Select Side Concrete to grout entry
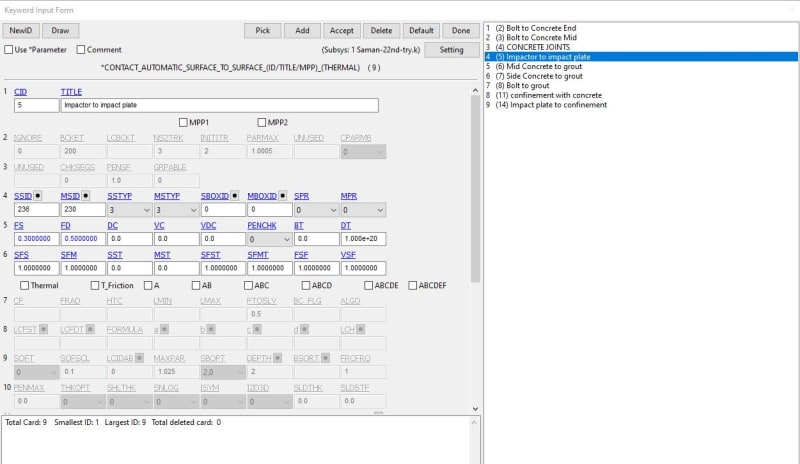Viewport: 800px width, 464px height. [539, 76]
